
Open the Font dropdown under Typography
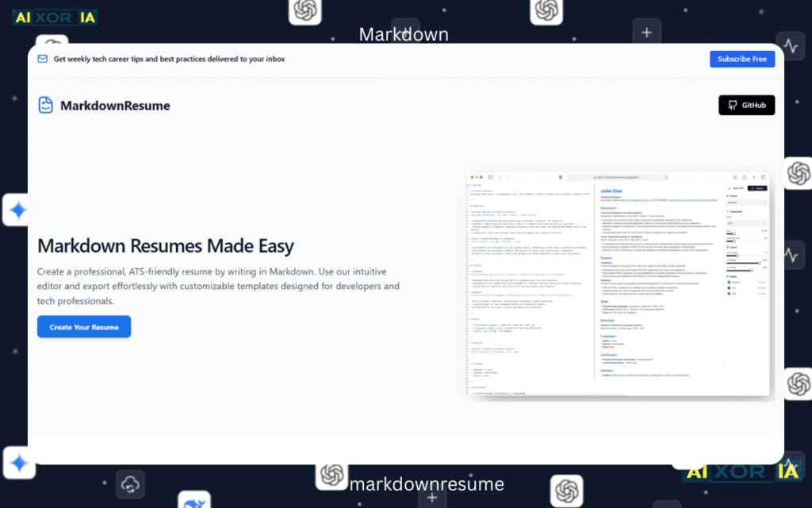coord(748,223)
